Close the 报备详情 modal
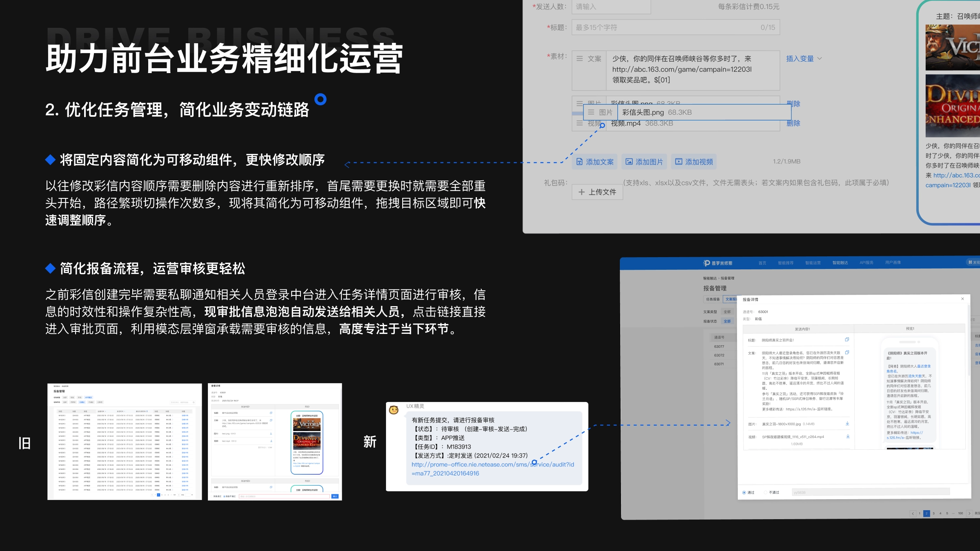Viewport: 980px width, 551px height. (x=963, y=299)
